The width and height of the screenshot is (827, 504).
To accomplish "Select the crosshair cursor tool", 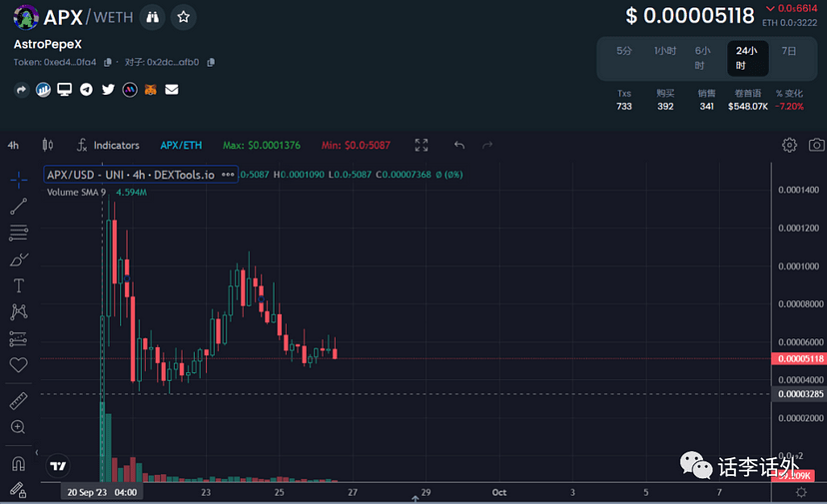I will (18, 180).
